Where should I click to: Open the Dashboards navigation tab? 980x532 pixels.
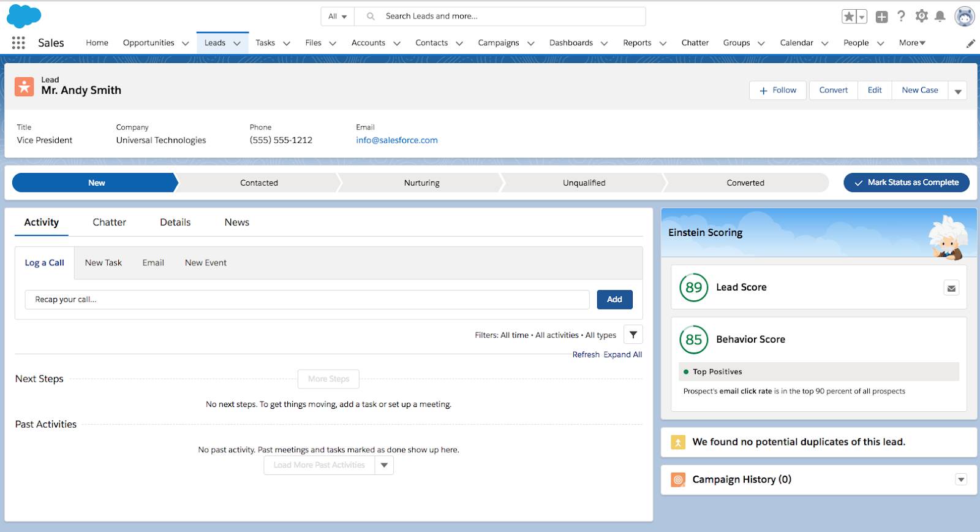[571, 43]
